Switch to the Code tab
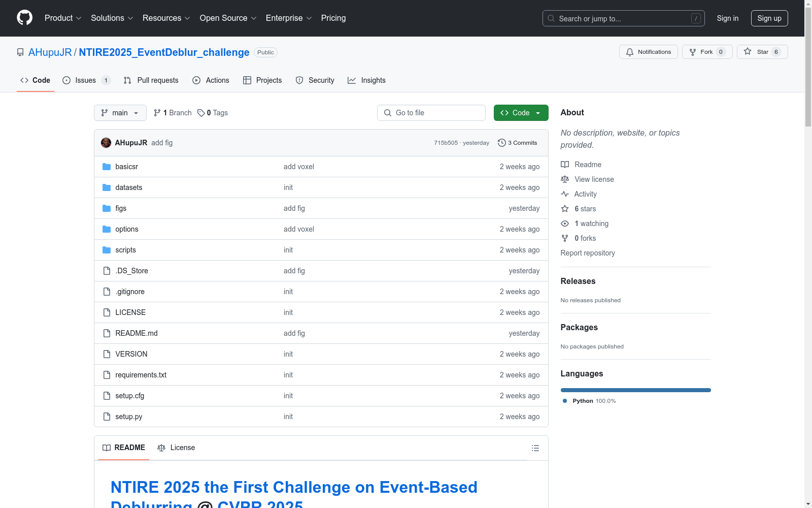The height and width of the screenshot is (508, 812). [36, 80]
